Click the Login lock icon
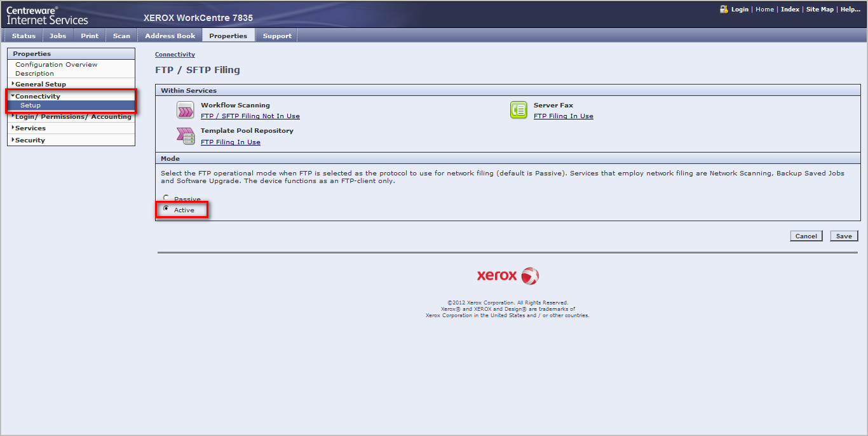Viewport: 868px width, 436px height. click(x=724, y=10)
